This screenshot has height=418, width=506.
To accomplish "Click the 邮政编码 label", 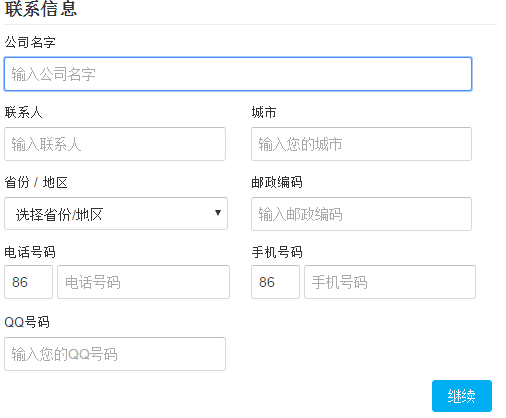I will click(x=277, y=182).
